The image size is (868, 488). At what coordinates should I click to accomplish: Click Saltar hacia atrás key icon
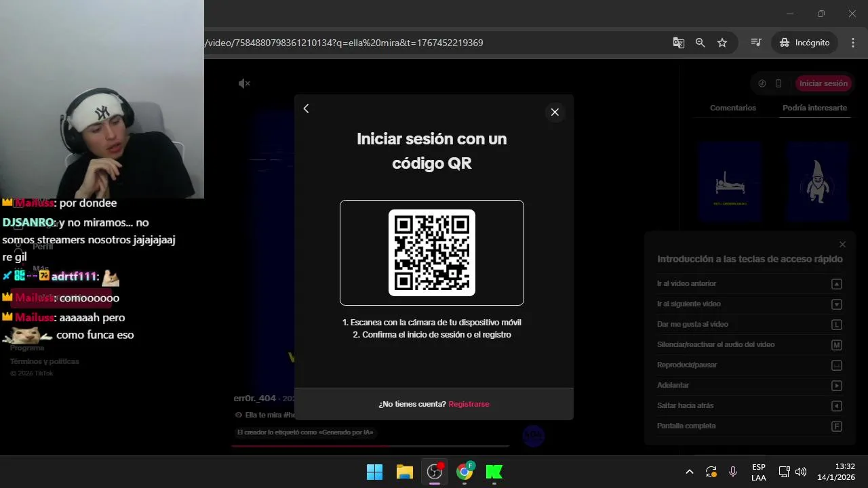837,406
